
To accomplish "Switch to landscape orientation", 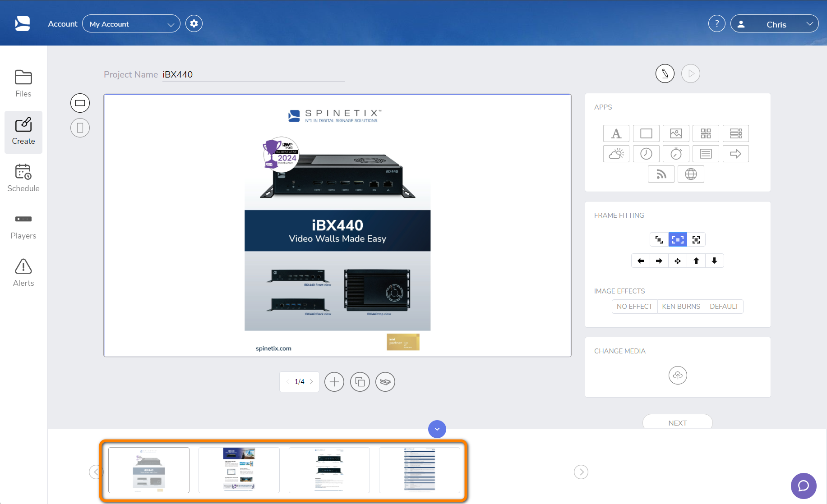I will (80, 103).
